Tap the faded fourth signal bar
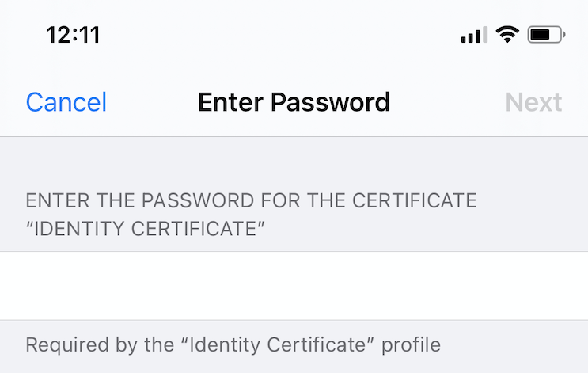This screenshot has height=373, width=588. [x=485, y=35]
